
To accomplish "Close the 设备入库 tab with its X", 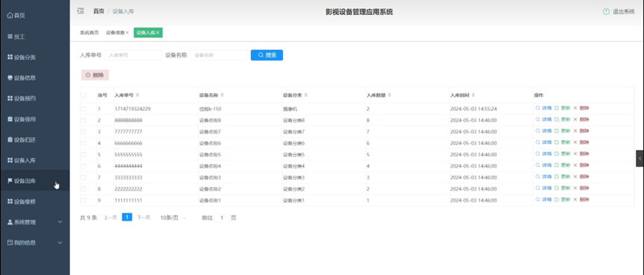I will (x=157, y=33).
